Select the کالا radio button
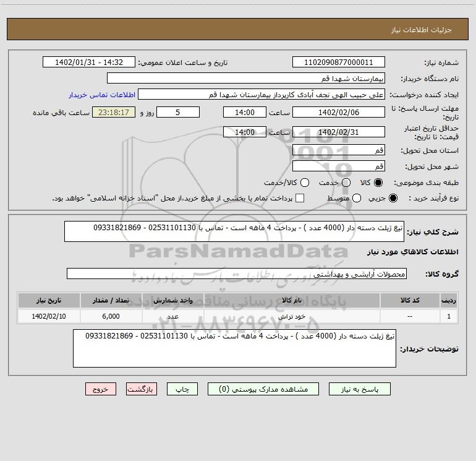476x461 pixels. point(378,183)
